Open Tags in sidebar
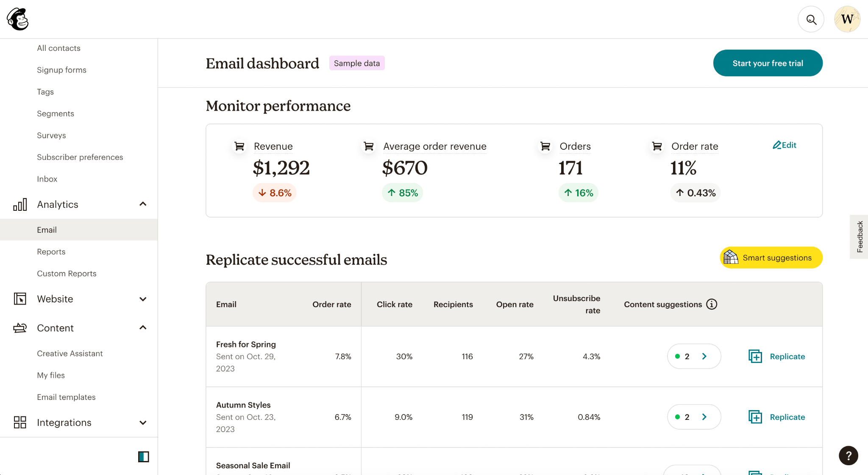868x475 pixels. click(45, 92)
